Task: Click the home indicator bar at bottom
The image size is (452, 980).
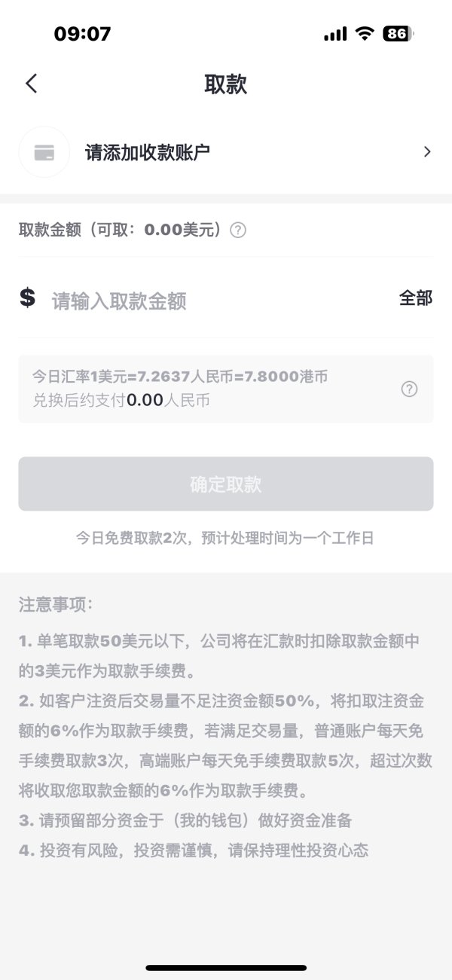Action: pos(226,967)
